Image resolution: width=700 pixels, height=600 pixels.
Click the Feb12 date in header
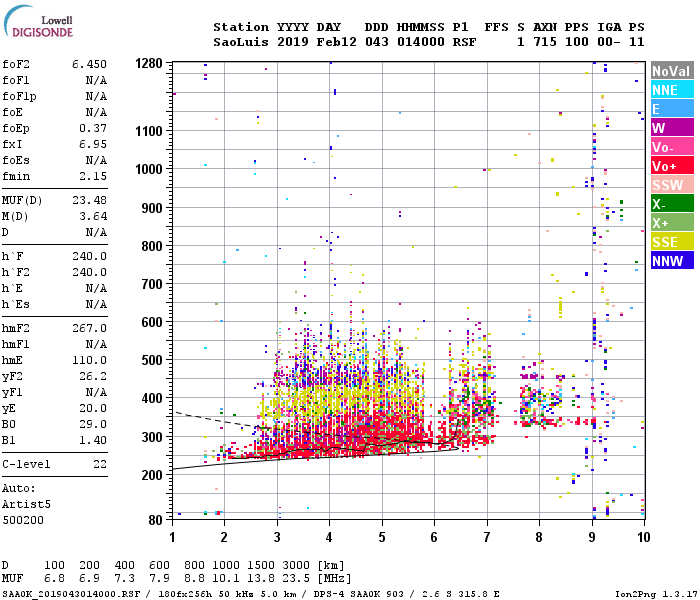point(337,42)
